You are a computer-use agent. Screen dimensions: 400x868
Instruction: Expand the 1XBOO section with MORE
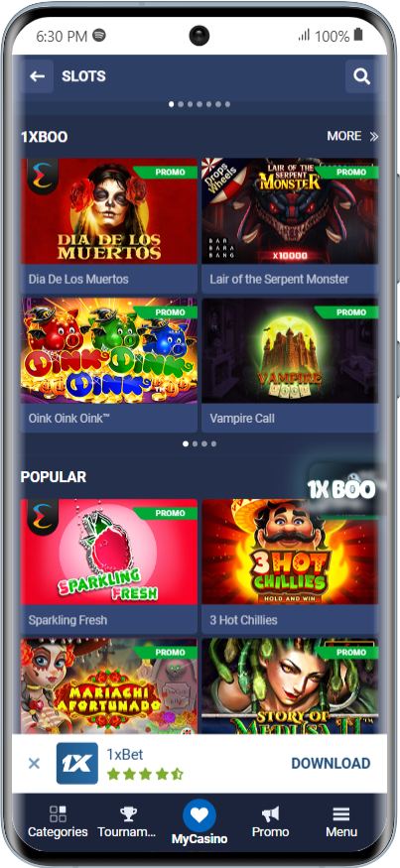(352, 136)
